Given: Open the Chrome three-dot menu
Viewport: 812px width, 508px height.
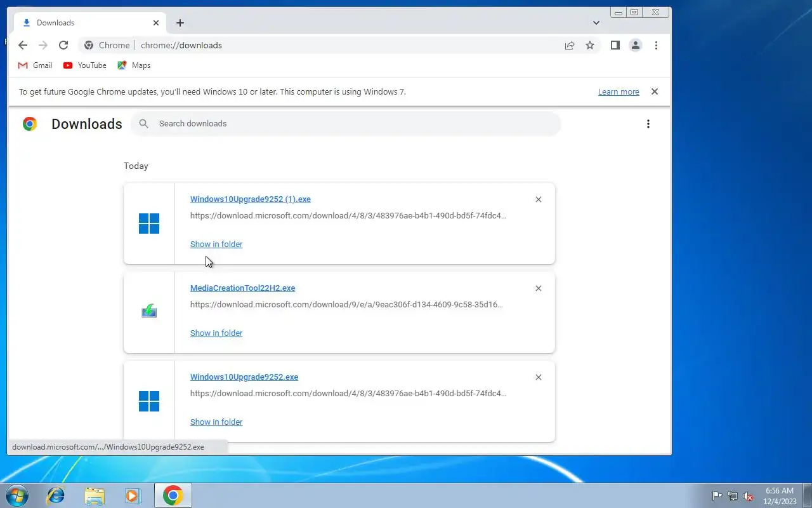Looking at the screenshot, I should (x=656, y=45).
